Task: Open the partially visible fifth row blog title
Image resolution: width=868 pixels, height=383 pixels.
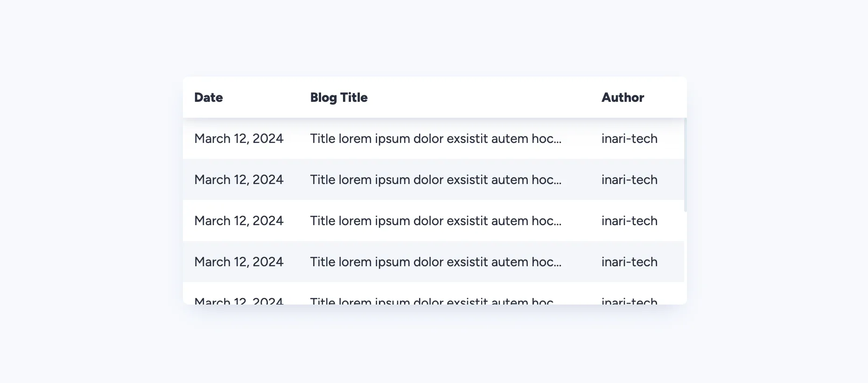Action: pyautogui.click(x=432, y=300)
